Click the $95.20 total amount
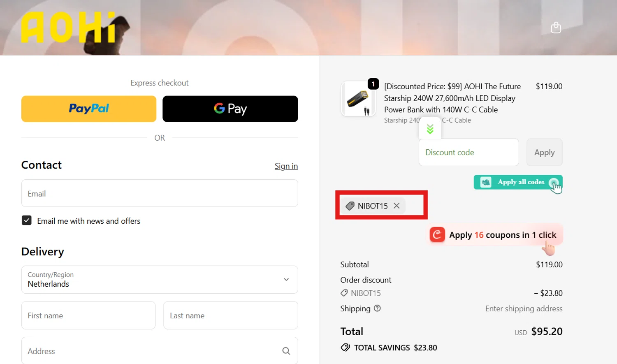 click(x=547, y=332)
